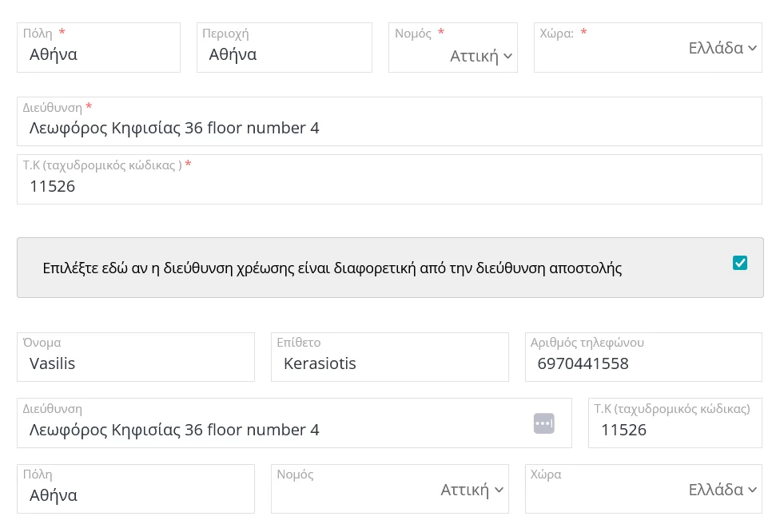The width and height of the screenshot is (780, 532).
Task: Click the autofill icon in billing address field
Action: tap(543, 423)
